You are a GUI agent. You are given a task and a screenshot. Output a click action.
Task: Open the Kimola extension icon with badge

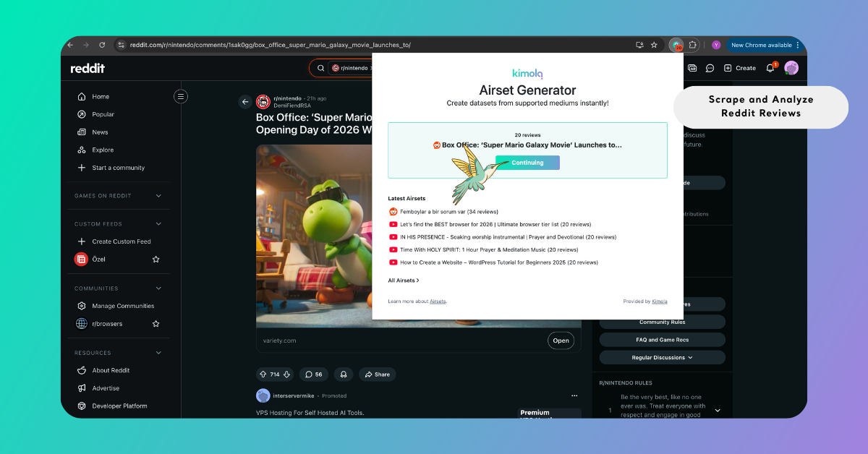point(676,45)
